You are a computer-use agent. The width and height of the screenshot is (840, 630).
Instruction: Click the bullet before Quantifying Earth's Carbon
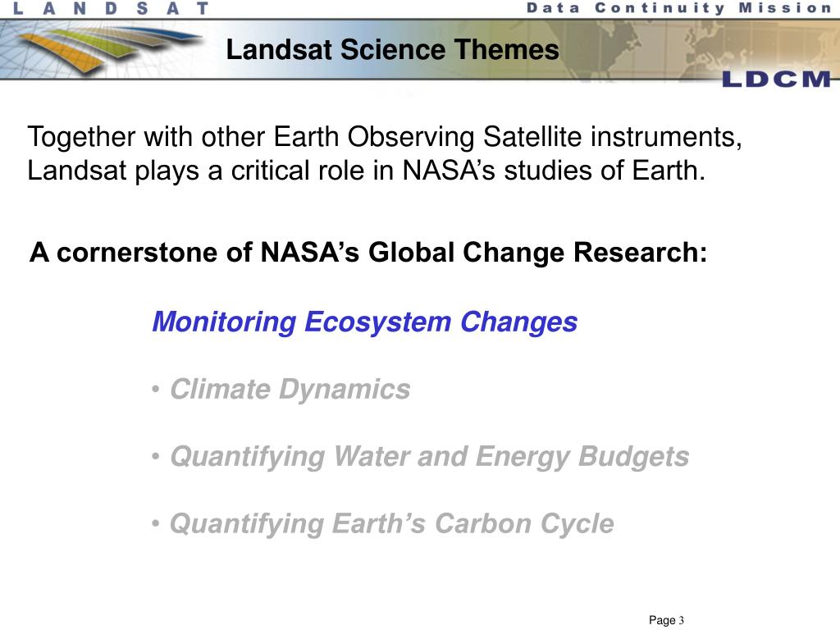click(155, 523)
